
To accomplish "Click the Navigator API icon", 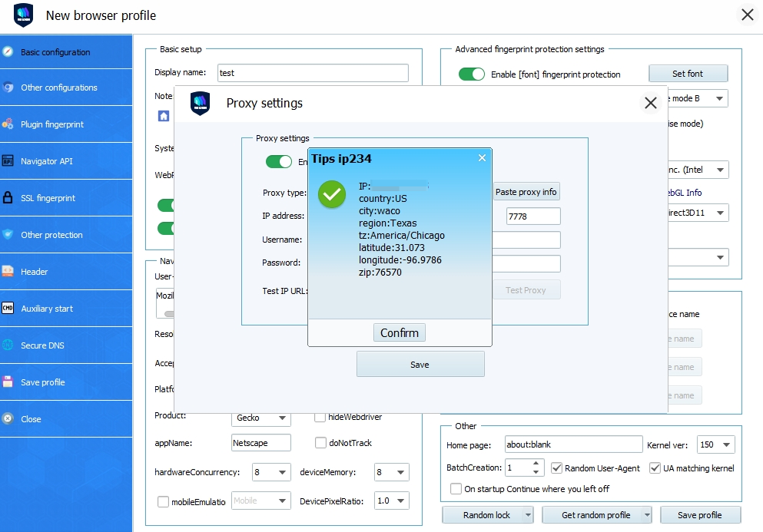I will coord(7,161).
